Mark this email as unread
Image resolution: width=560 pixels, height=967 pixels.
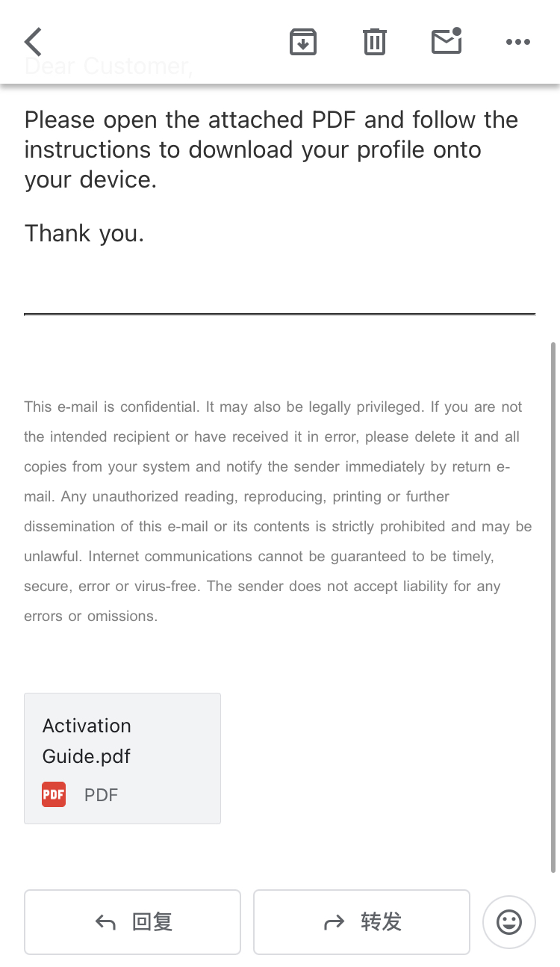[x=447, y=42]
